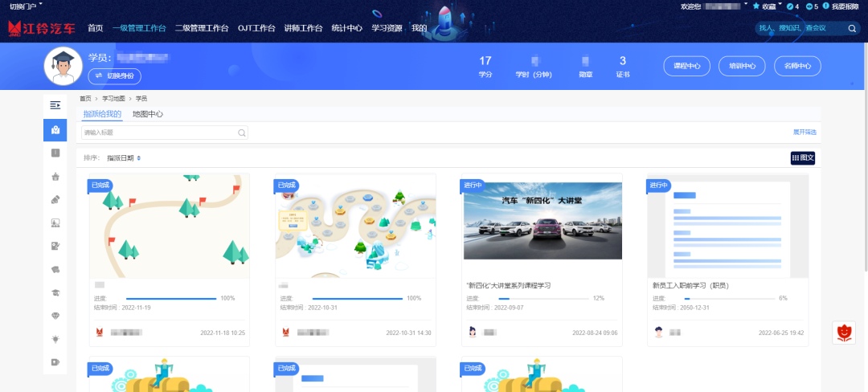
Task: Open 讲师工作台 menu
Action: click(x=303, y=28)
